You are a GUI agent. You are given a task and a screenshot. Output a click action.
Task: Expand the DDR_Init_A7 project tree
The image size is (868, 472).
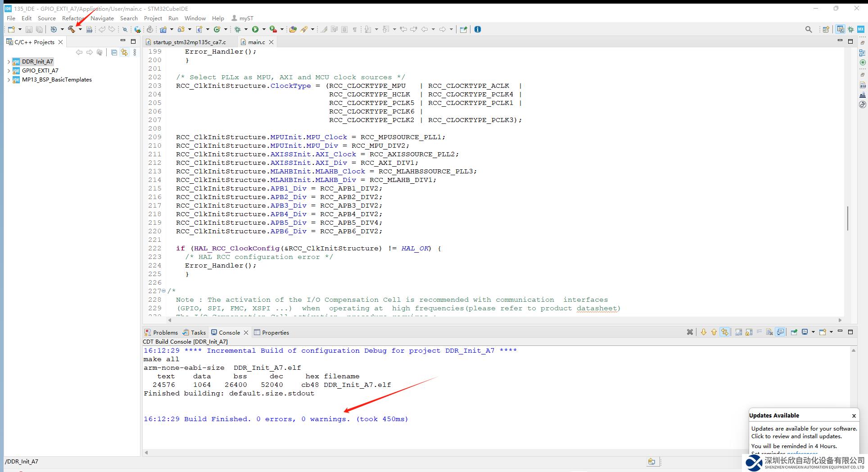tap(9, 62)
